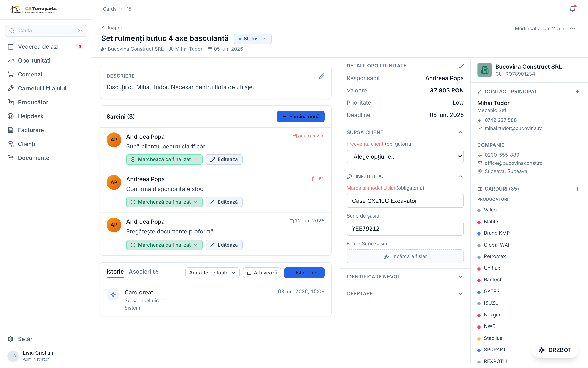Open Documente section
Viewport: 588px width, 368px height.
point(46,158)
